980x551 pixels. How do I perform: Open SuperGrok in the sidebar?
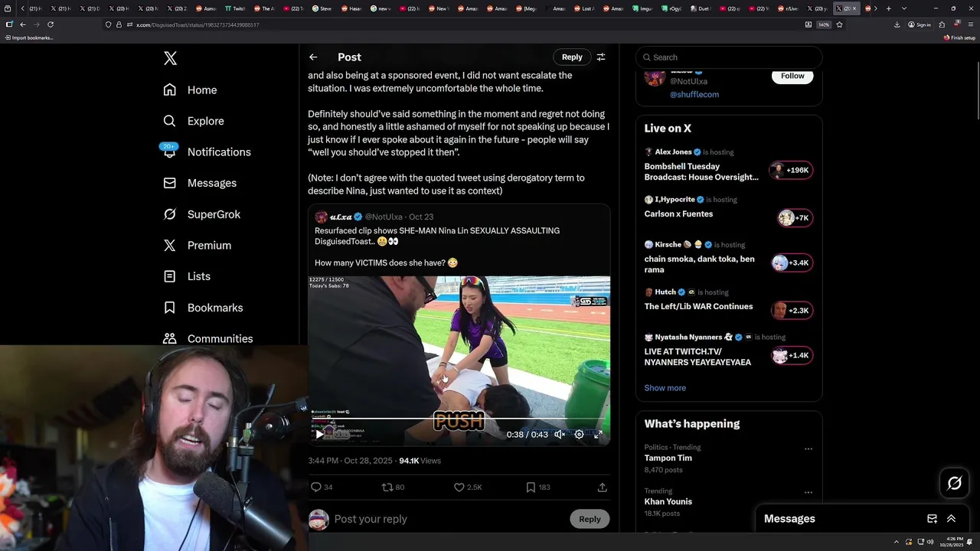tap(202, 214)
